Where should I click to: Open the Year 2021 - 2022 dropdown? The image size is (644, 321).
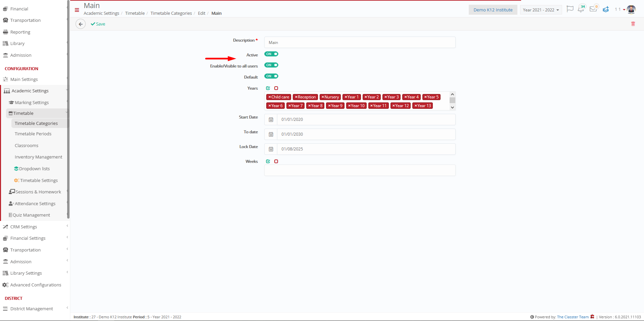[541, 10]
